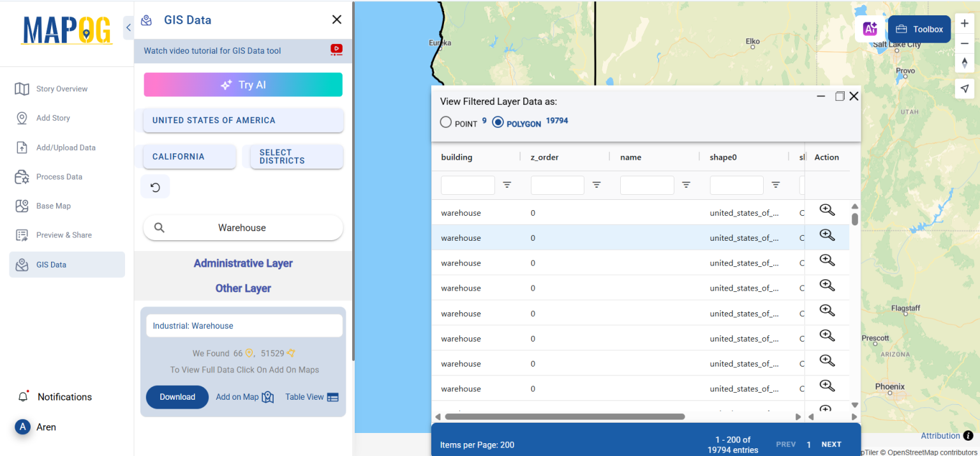
Task: Open the SELECT DISTRICTS dropdown
Action: (x=296, y=156)
